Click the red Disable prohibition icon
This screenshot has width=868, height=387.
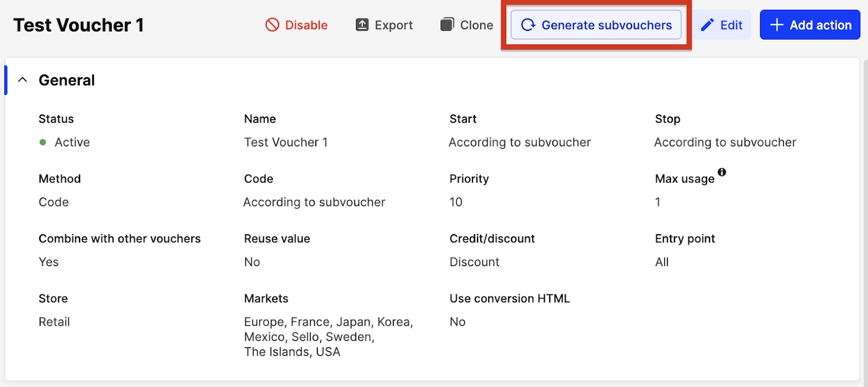point(272,25)
